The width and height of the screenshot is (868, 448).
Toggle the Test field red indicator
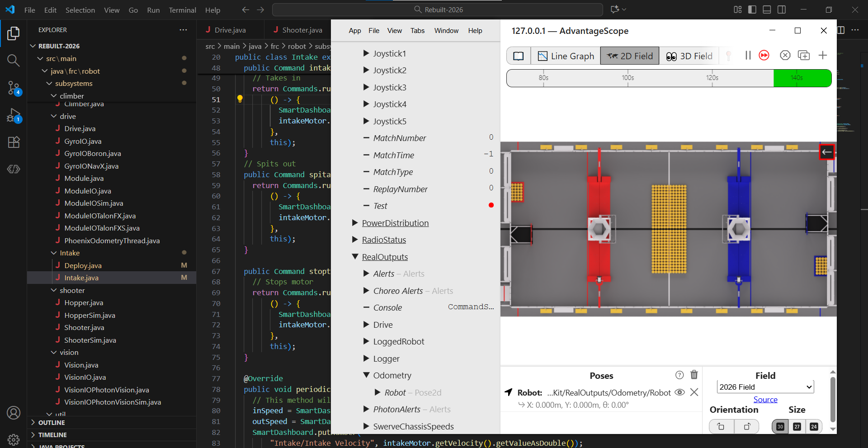point(491,205)
